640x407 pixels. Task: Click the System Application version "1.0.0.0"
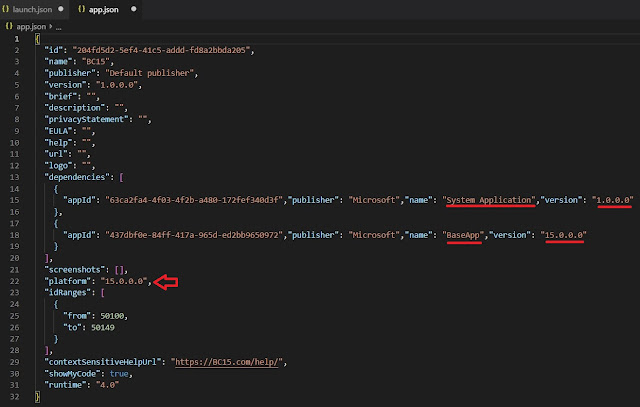[613, 200]
